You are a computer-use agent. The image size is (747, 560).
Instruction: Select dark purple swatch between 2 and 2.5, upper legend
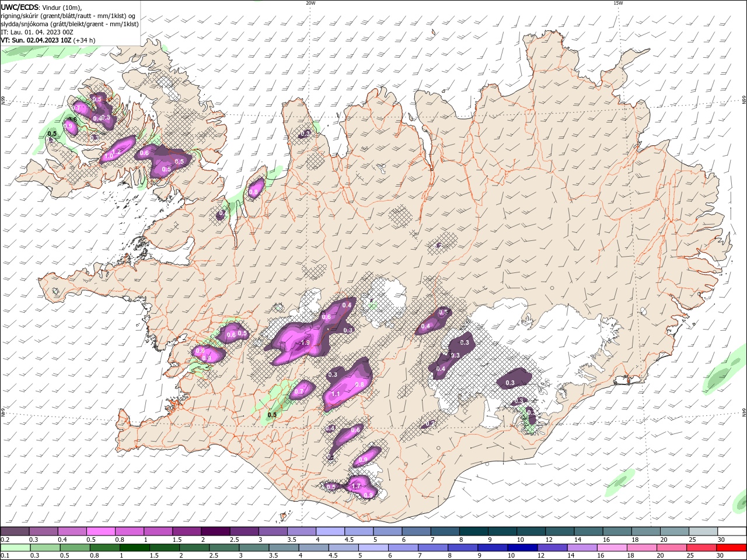tap(215, 531)
